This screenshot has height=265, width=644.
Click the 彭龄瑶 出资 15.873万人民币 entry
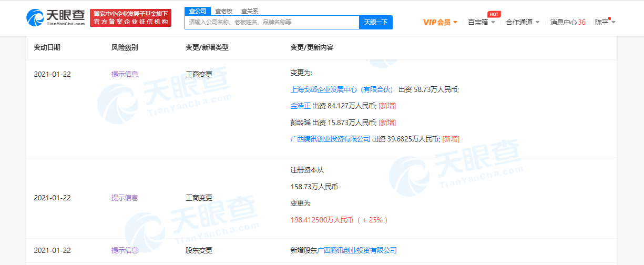(333, 123)
